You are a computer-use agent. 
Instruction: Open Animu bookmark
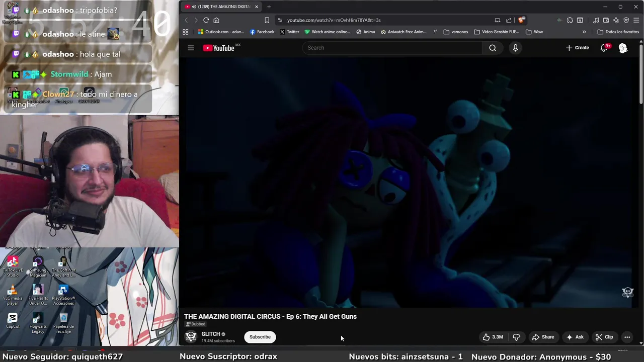pos(366,32)
